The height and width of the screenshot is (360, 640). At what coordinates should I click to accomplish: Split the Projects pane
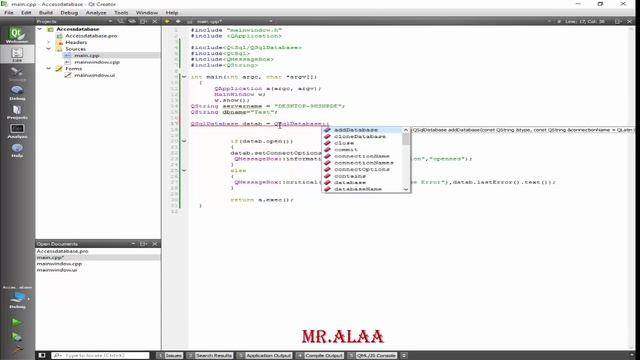pos(143,21)
